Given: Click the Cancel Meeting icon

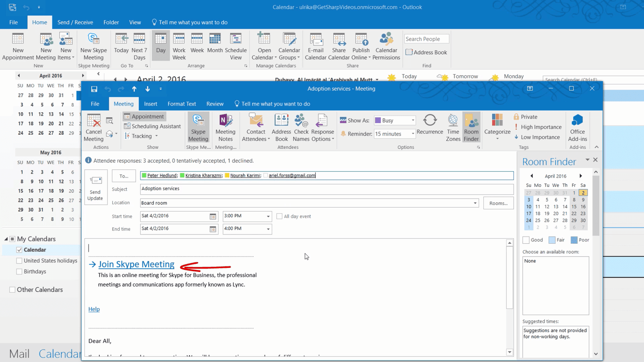Looking at the screenshot, I should tap(93, 127).
